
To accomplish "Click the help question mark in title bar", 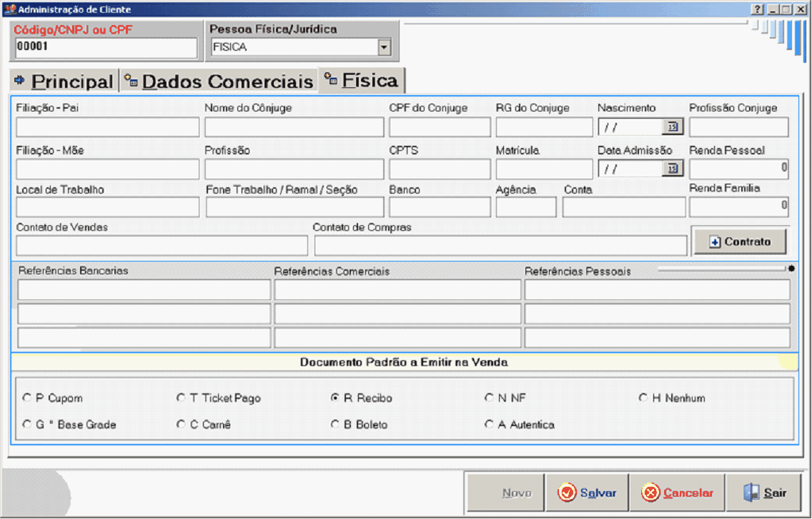I will click(758, 10).
